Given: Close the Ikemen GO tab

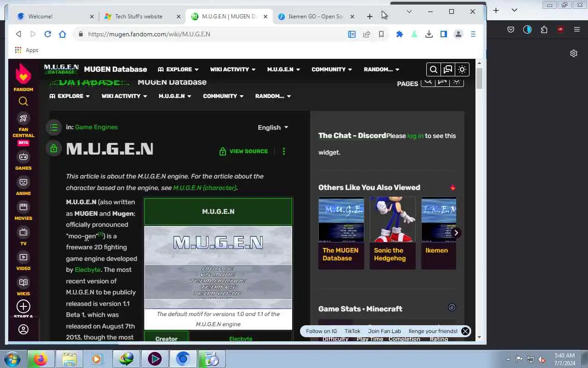Looking at the screenshot, I should coord(352,17).
